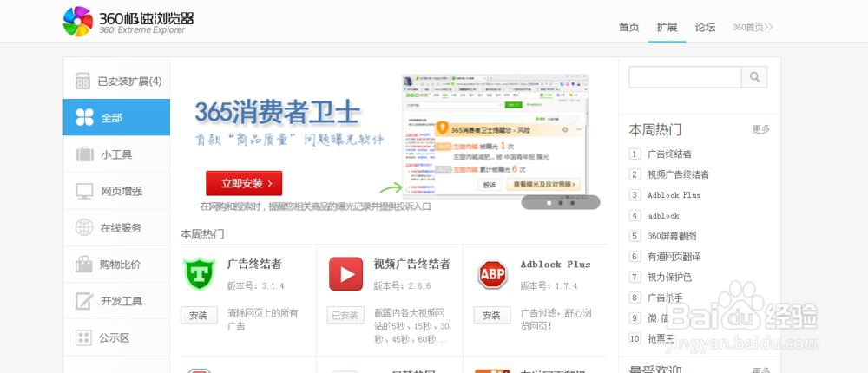Go to 360首页 link

coord(753,27)
